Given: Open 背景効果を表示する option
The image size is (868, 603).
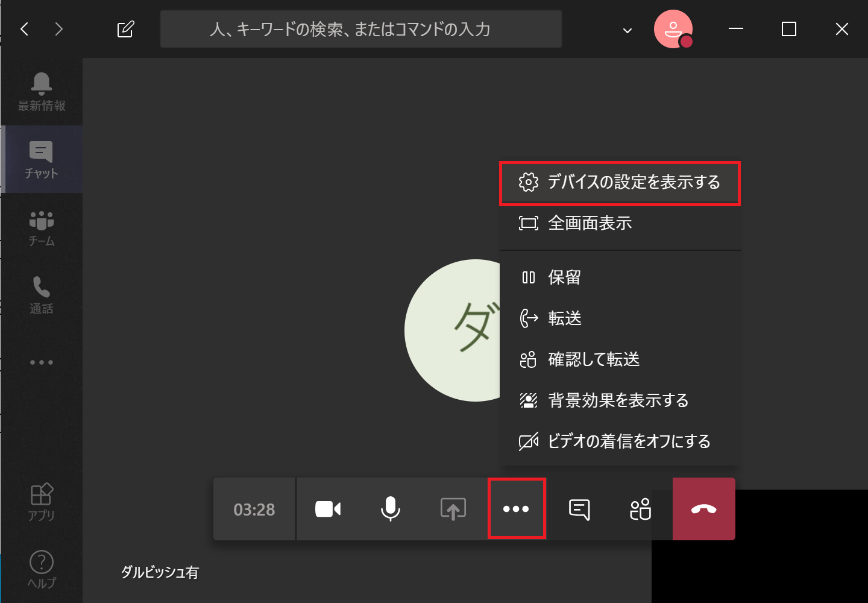Looking at the screenshot, I should 620,400.
